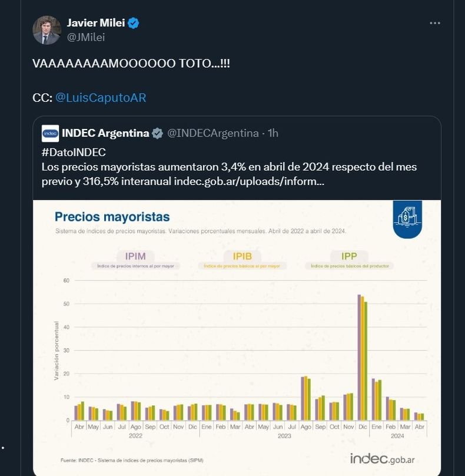Click the Javier Milei display name
This screenshot has height=476, width=465.
96,23
